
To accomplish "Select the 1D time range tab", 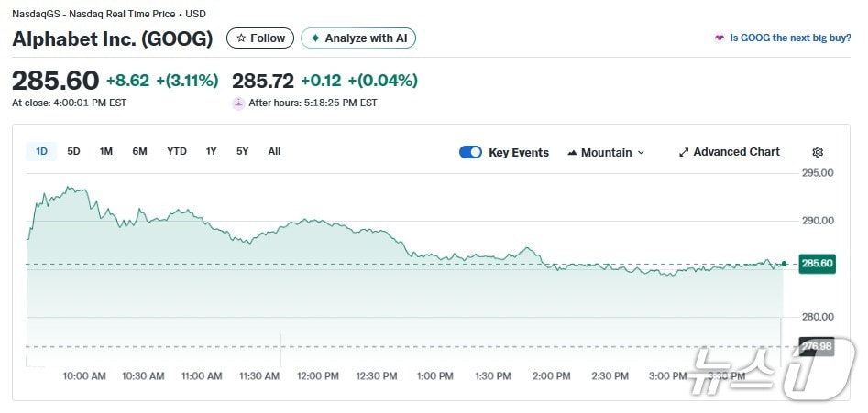I will click(41, 151).
